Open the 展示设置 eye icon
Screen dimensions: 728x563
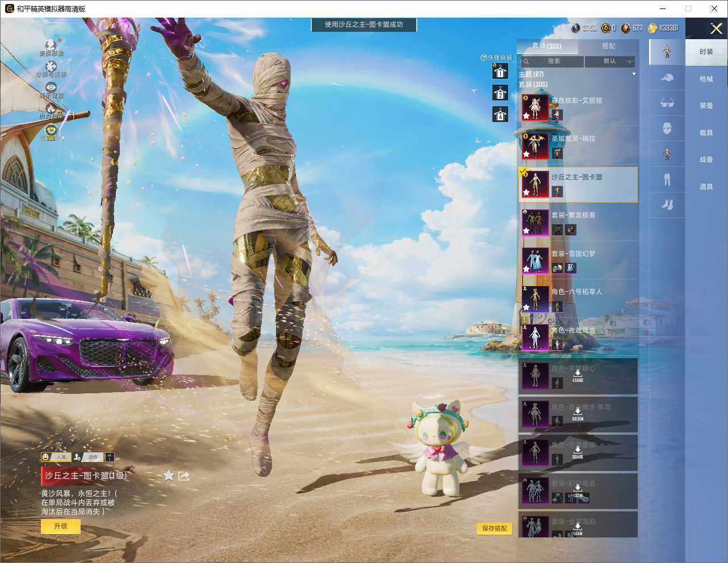(x=51, y=87)
